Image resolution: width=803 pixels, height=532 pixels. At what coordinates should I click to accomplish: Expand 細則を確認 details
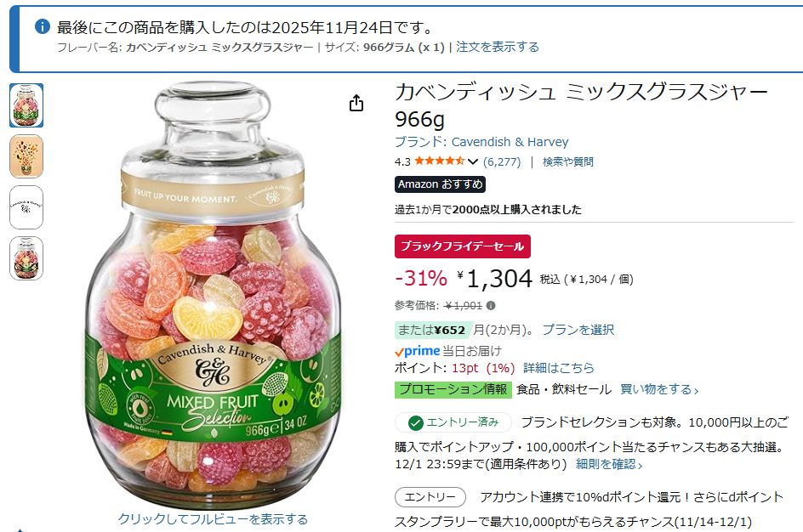609,464
